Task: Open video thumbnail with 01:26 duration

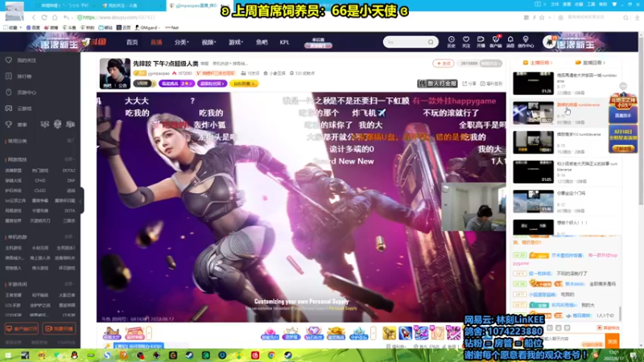Action: pyautogui.click(x=533, y=84)
